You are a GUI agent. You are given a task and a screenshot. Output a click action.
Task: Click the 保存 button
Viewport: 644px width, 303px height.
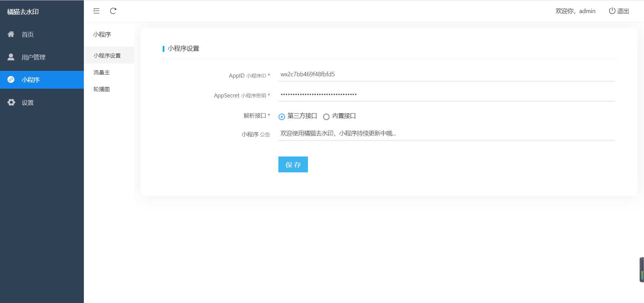coord(293,164)
